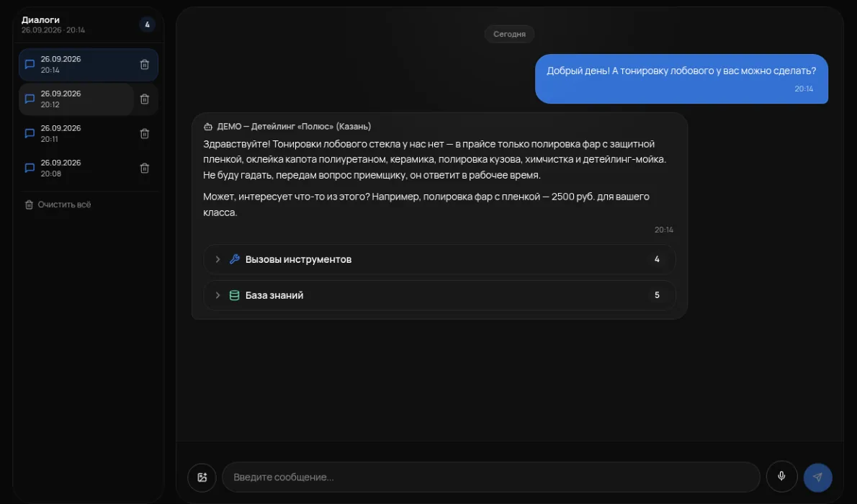The height and width of the screenshot is (504, 857).
Task: Click the trash icon beside 'Очистить всё'
Action: pos(29,204)
